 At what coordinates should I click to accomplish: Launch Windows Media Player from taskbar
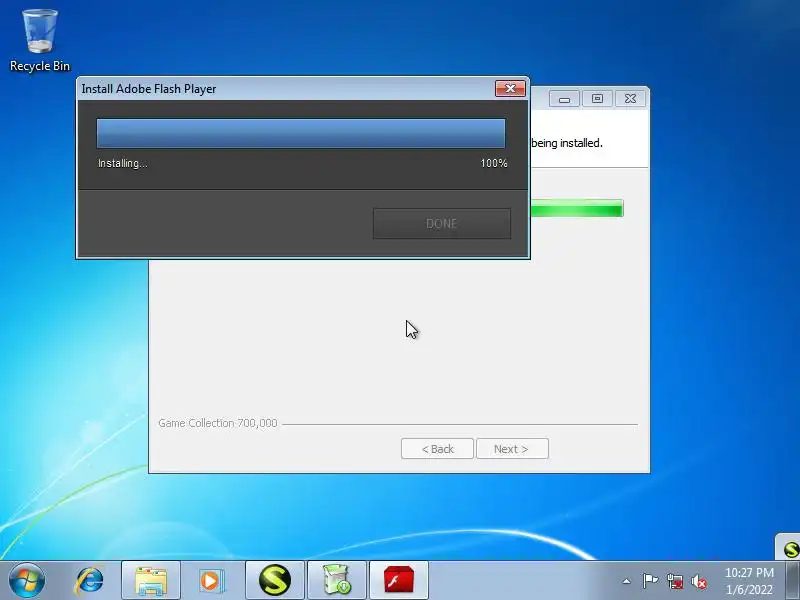pyautogui.click(x=211, y=580)
